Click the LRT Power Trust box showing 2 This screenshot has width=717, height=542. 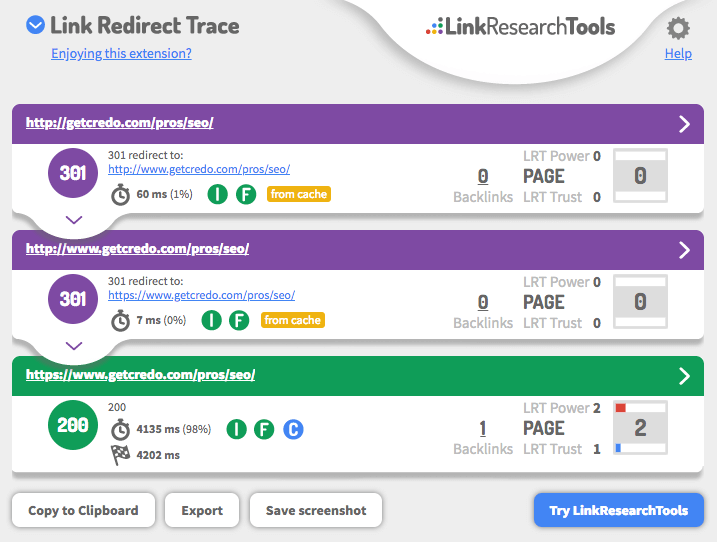click(x=640, y=428)
